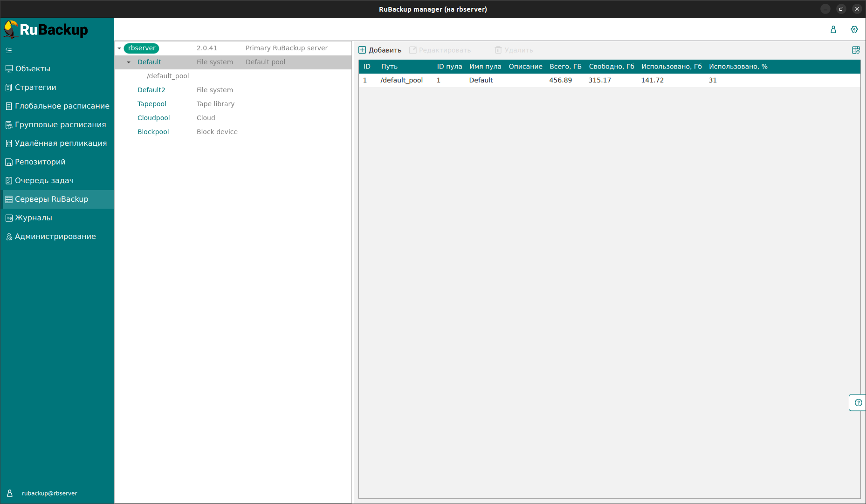The height and width of the screenshot is (504, 866).
Task: Open the user profile icon in top bar
Action: [x=833, y=29]
